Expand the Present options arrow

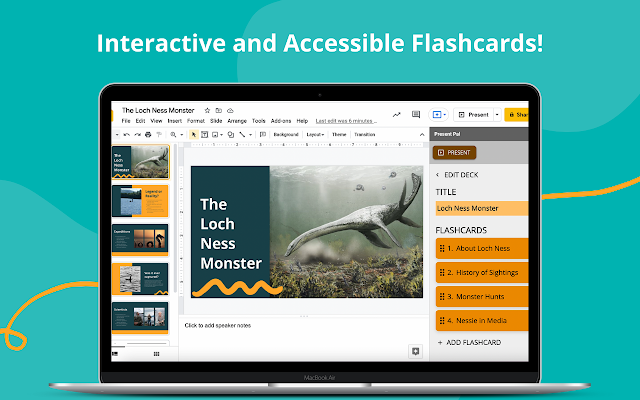[497, 115]
